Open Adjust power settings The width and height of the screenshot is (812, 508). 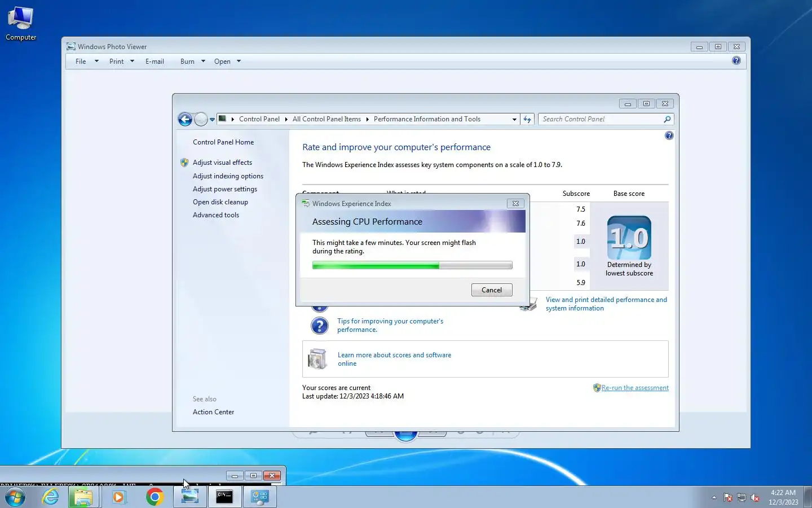pos(225,189)
